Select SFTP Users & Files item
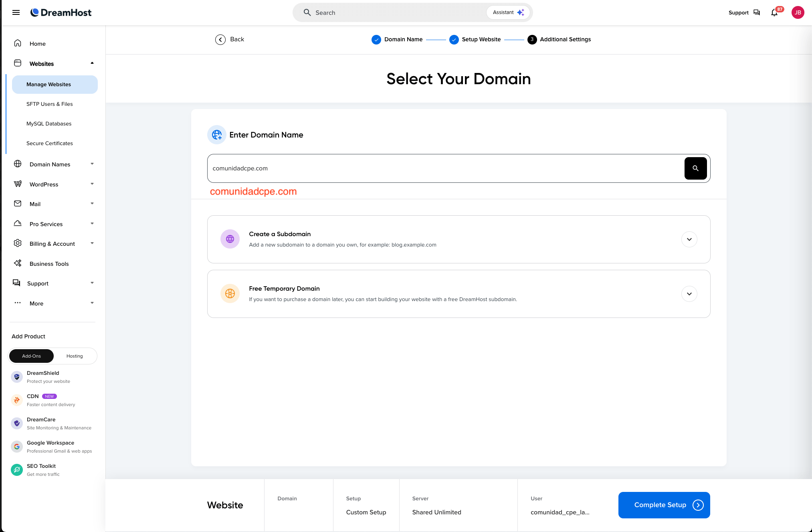The height and width of the screenshot is (532, 812). (50, 104)
